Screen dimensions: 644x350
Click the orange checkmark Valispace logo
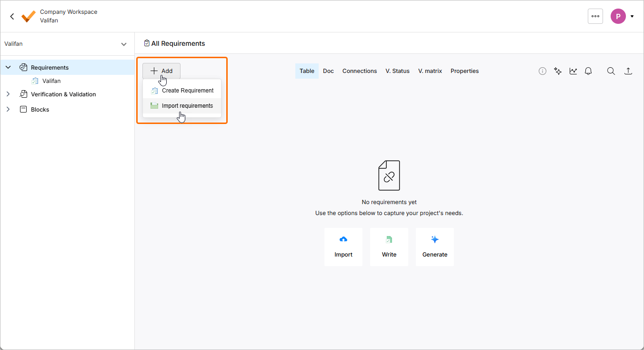pos(29,16)
